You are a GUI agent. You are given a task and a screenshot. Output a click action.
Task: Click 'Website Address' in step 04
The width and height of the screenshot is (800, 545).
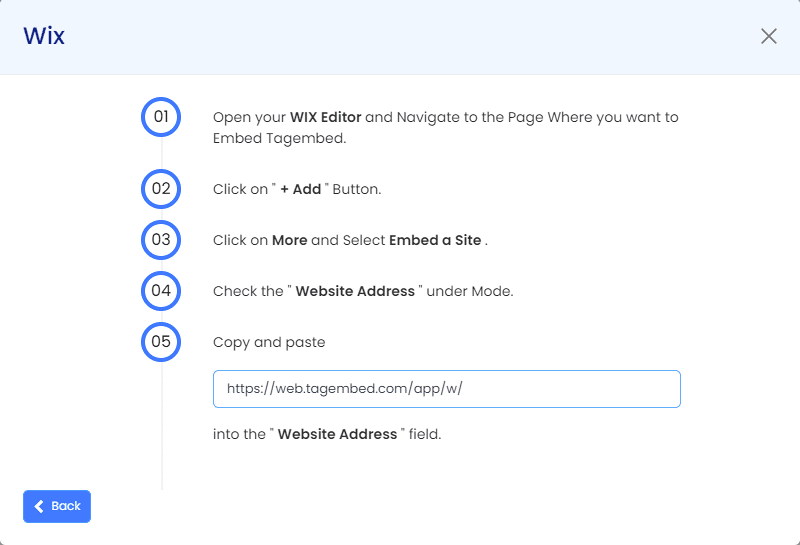(355, 291)
